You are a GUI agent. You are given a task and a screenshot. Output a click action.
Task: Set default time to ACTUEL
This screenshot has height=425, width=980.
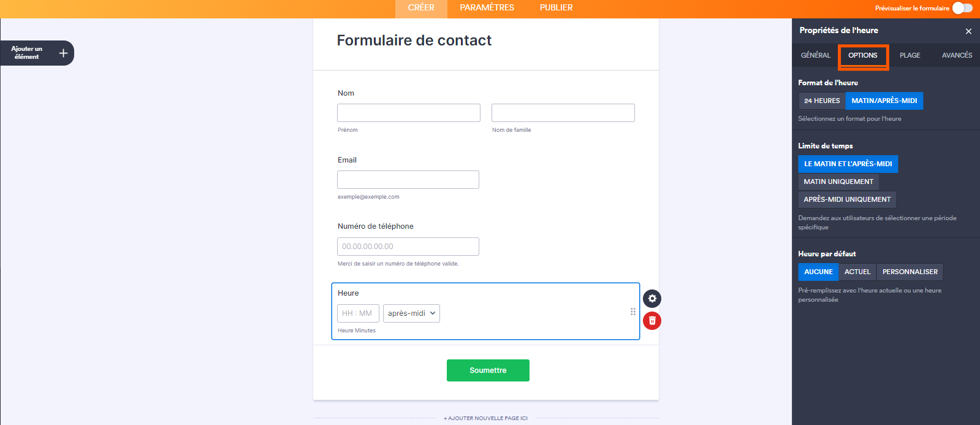click(x=857, y=272)
